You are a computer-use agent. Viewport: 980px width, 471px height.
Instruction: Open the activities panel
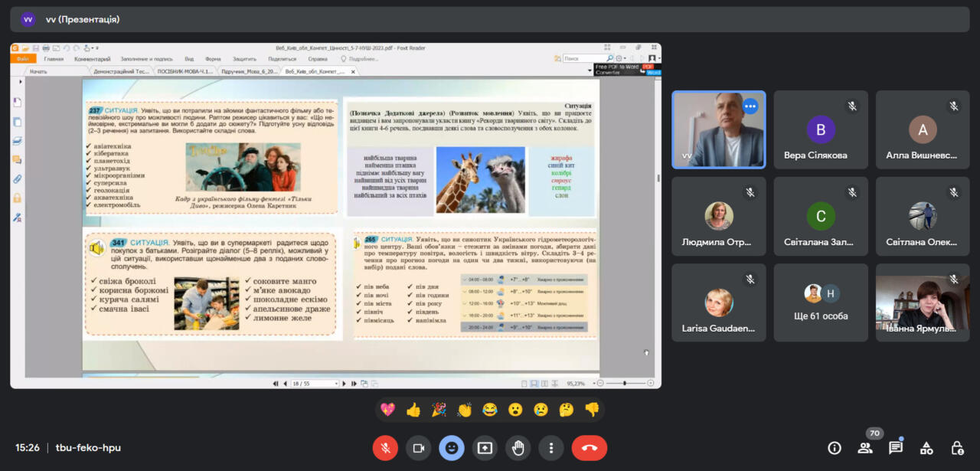coord(926,448)
